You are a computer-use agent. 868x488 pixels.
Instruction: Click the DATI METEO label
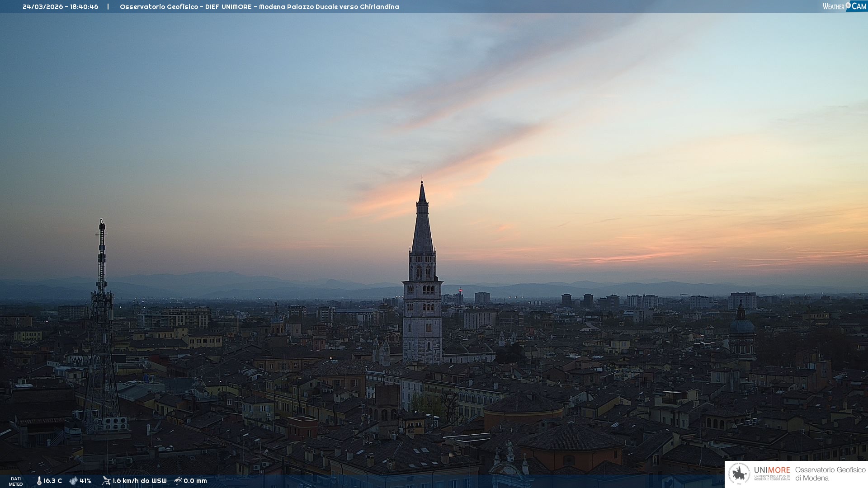(16, 482)
